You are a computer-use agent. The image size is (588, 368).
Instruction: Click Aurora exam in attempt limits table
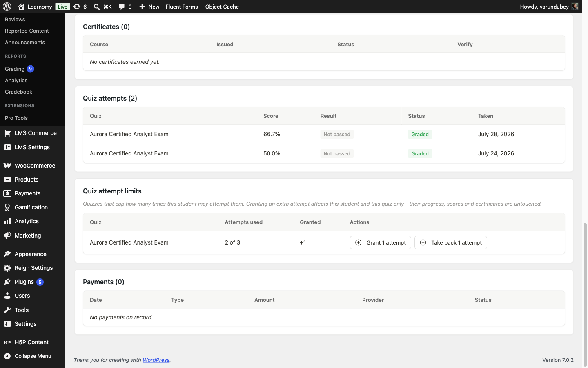pos(129,242)
